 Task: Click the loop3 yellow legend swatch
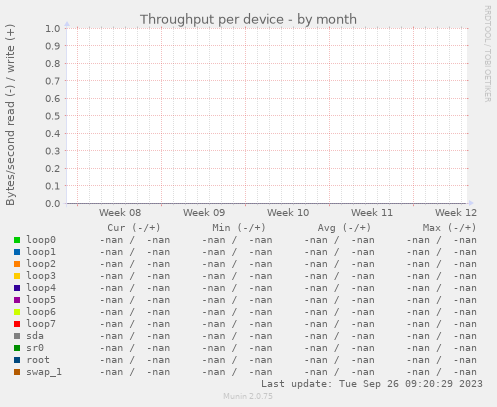[17, 276]
